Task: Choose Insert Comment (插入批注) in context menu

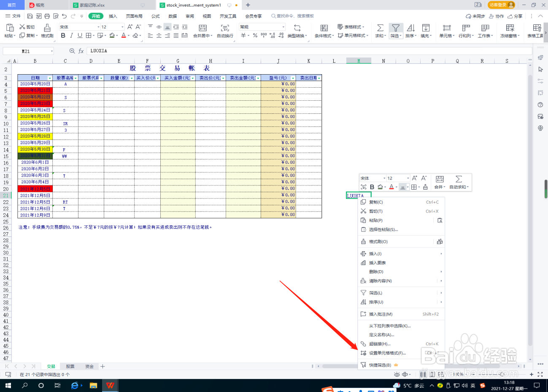Action: [401, 314]
